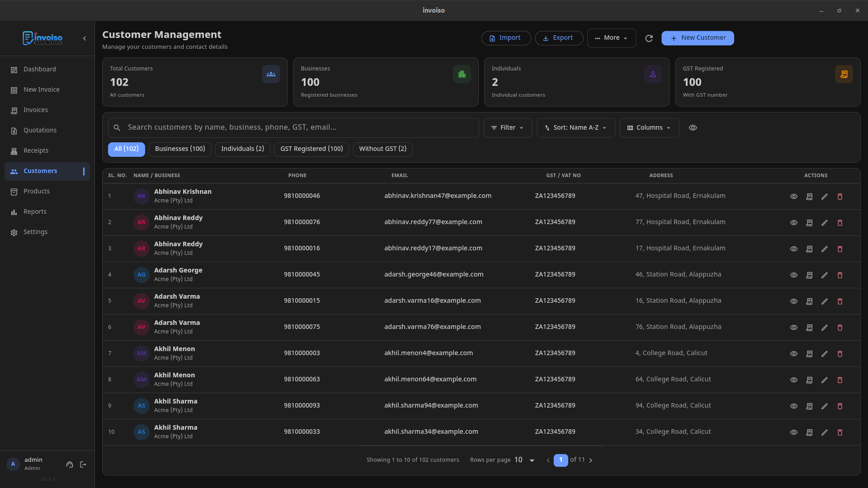Refresh the customer list

pyautogui.click(x=649, y=38)
